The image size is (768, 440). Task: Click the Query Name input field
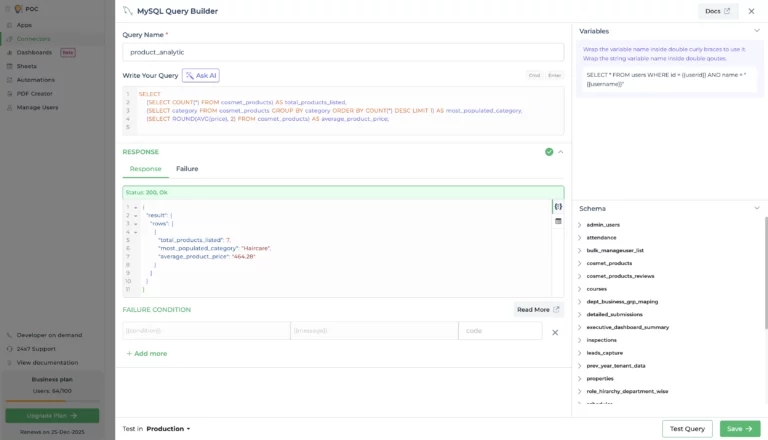(x=343, y=51)
